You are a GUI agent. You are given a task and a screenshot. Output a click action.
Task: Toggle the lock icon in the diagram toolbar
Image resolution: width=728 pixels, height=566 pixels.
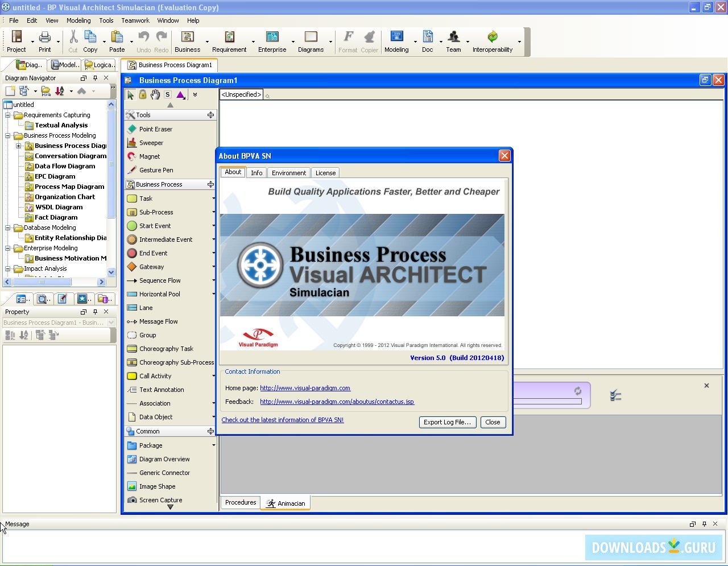click(x=142, y=94)
